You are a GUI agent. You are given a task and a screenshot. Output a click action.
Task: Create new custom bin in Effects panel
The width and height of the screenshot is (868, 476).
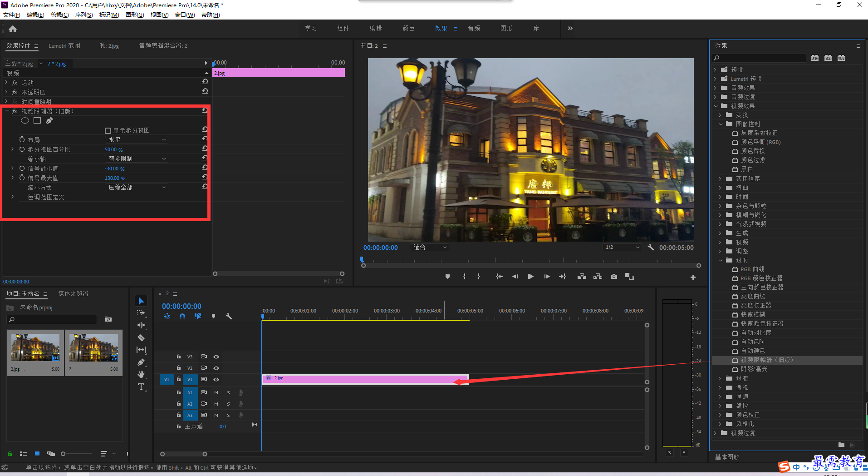click(x=841, y=445)
